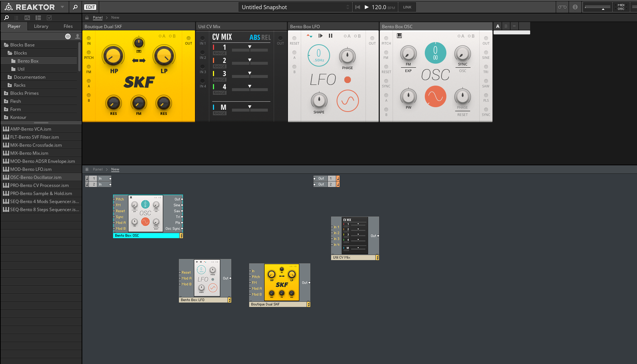637x364 pixels.
Task: Show the snapshots list icon
Action: (16, 18)
